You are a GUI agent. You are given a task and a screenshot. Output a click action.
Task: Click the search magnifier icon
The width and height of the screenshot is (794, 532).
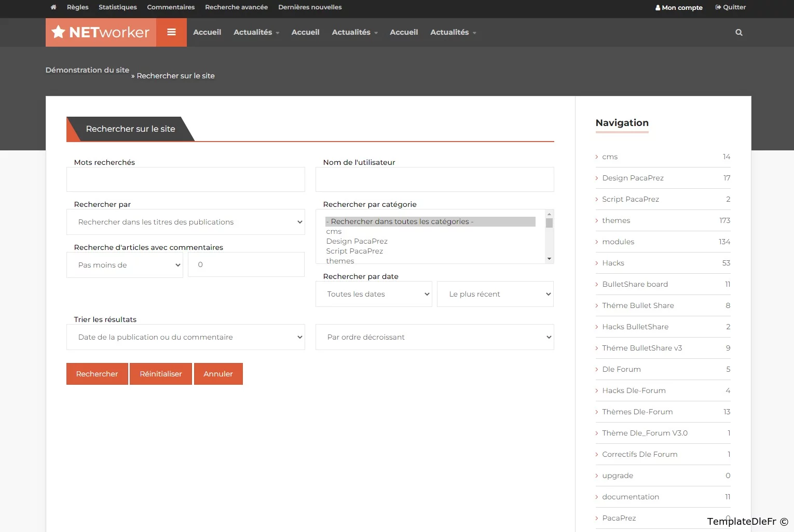(738, 32)
